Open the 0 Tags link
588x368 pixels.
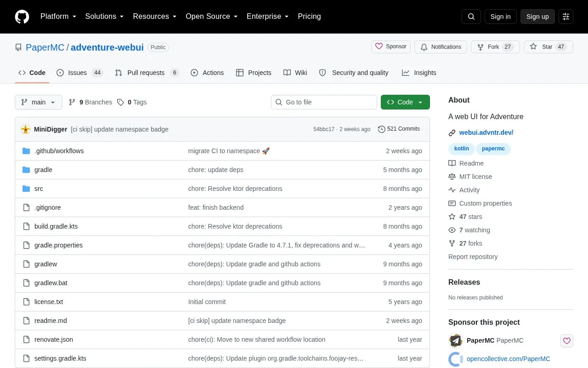tap(132, 102)
